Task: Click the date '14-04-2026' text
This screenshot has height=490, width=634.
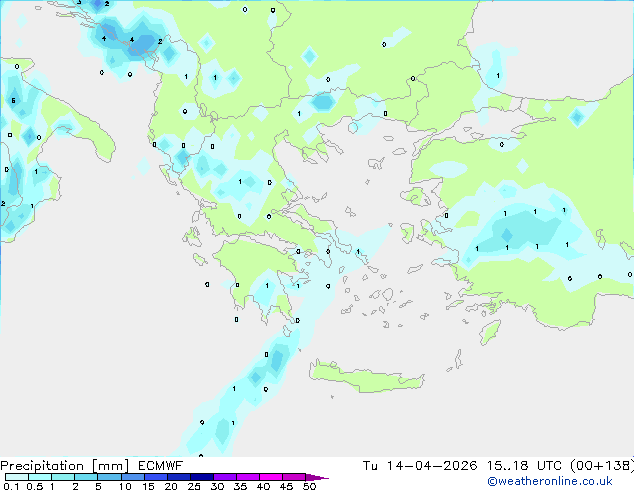Action: [x=432, y=466]
